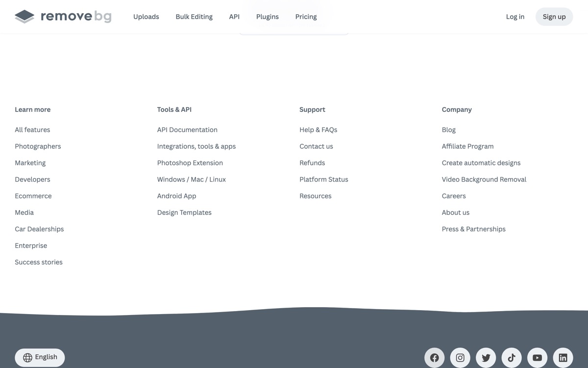Click Windows / Mac / Linux link
The width and height of the screenshot is (588, 368).
pyautogui.click(x=192, y=180)
